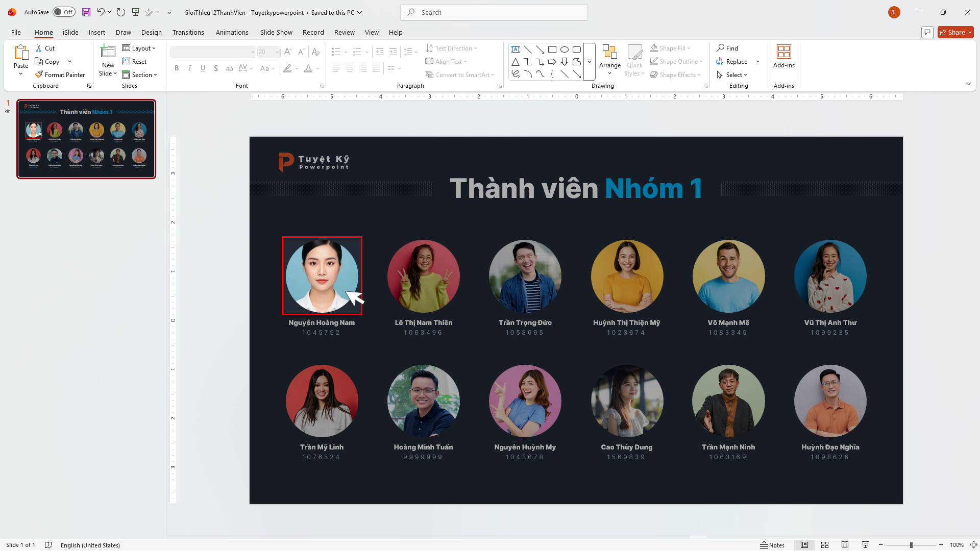This screenshot has width=980, height=551.
Task: Open the Arrange options
Action: coord(610,61)
